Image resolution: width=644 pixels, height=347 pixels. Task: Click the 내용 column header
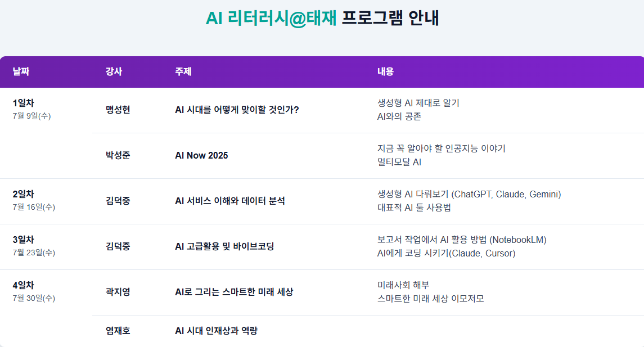[385, 71]
